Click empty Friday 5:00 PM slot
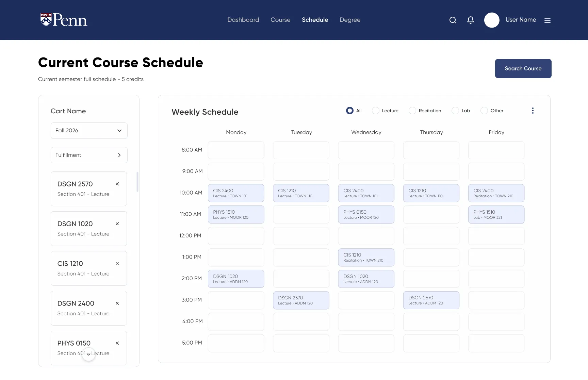 pyautogui.click(x=496, y=343)
